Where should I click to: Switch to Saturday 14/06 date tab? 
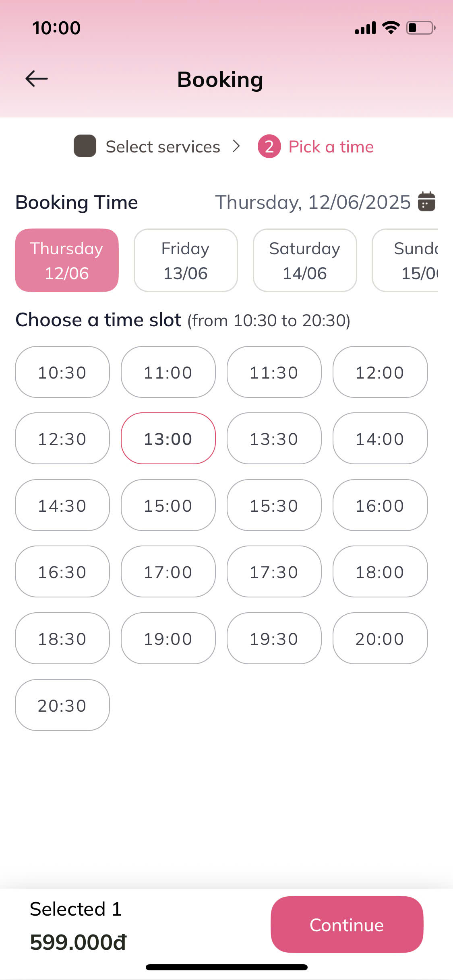click(305, 260)
